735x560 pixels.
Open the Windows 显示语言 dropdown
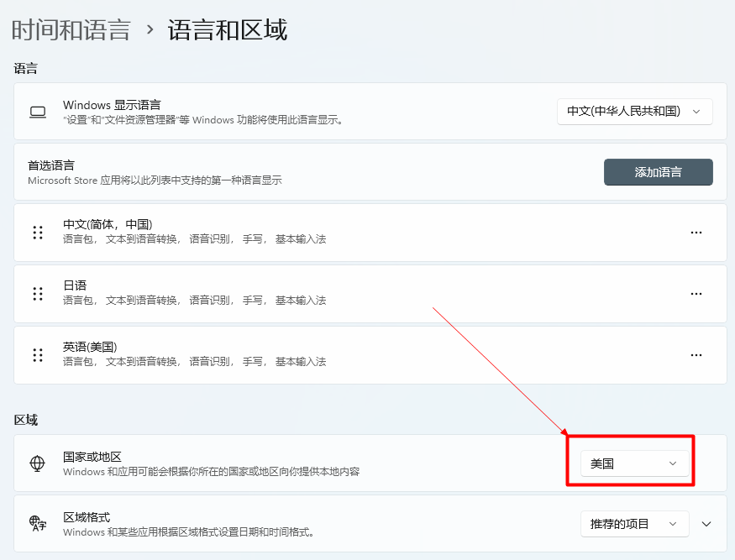tap(634, 112)
